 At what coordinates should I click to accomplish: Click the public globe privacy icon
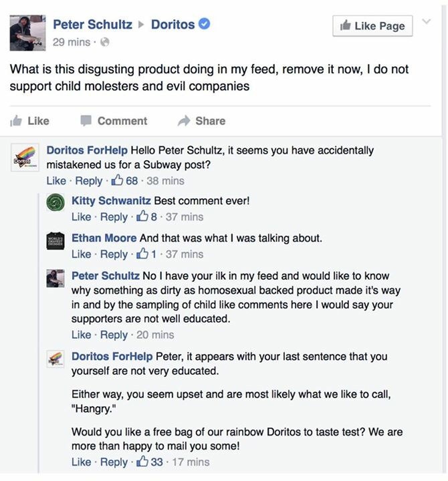(x=104, y=42)
